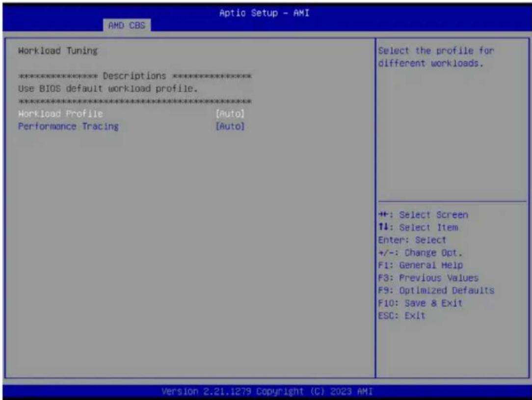Click the 'Select the profile for' help text
Image resolution: width=532 pixels, height=400 pixels.
click(436, 51)
